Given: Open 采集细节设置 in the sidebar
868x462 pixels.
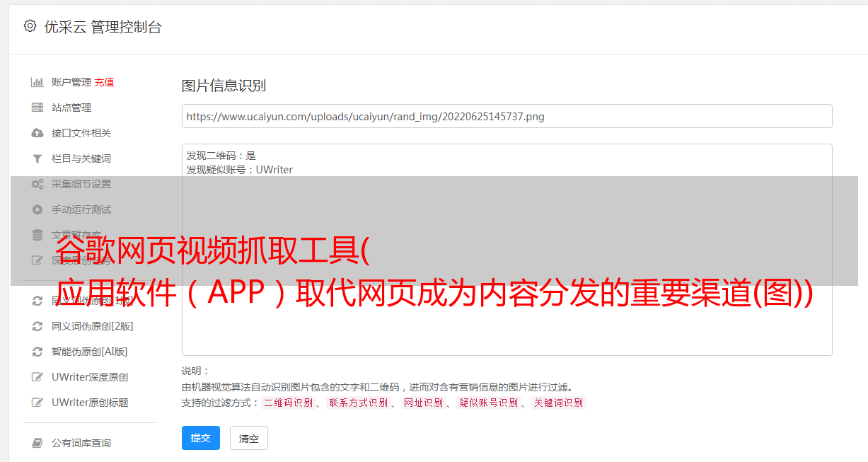Looking at the screenshot, I should click(x=81, y=184).
